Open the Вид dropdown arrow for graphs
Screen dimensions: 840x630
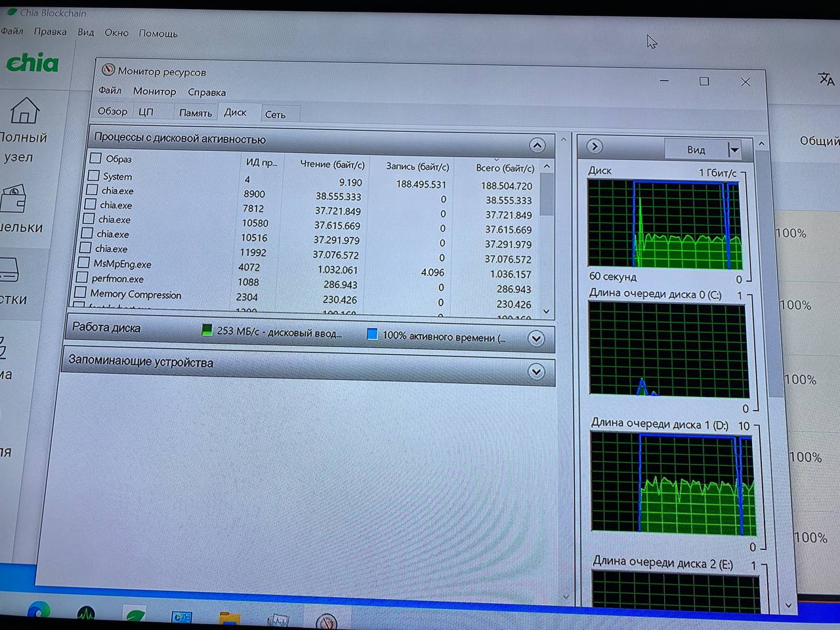pos(734,150)
